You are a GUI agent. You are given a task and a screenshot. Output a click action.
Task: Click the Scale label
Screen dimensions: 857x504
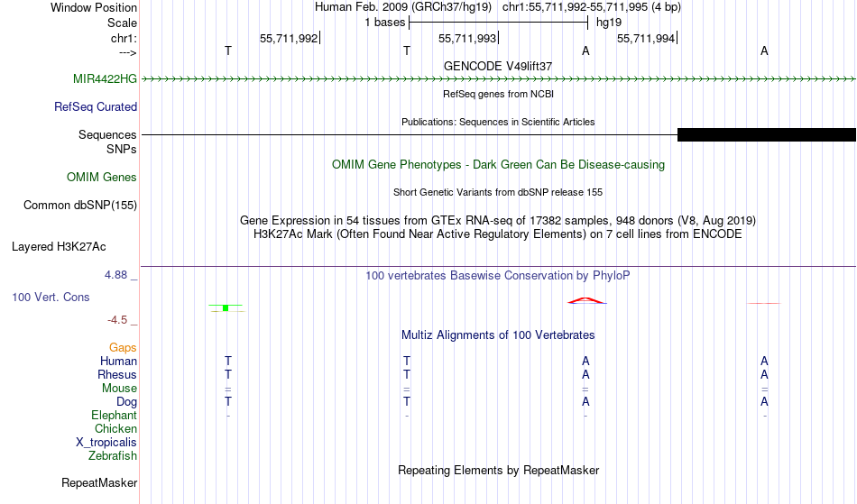[x=122, y=23]
